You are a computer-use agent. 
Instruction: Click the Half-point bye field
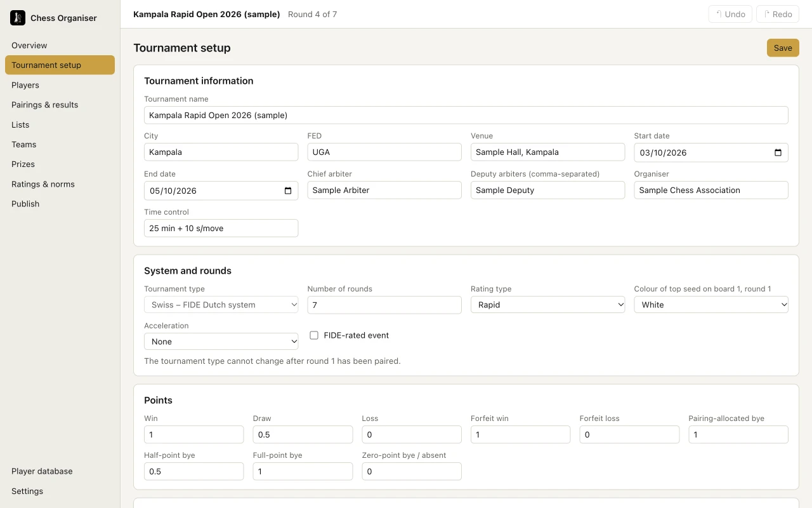(194, 471)
